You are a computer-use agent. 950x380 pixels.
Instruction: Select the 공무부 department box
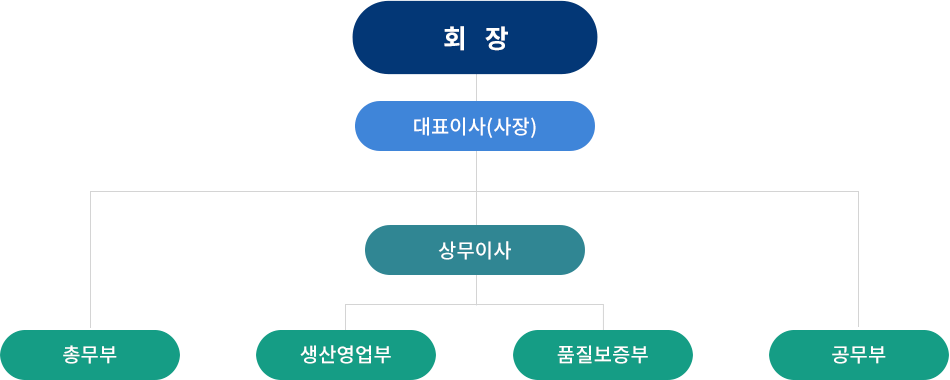[859, 355]
